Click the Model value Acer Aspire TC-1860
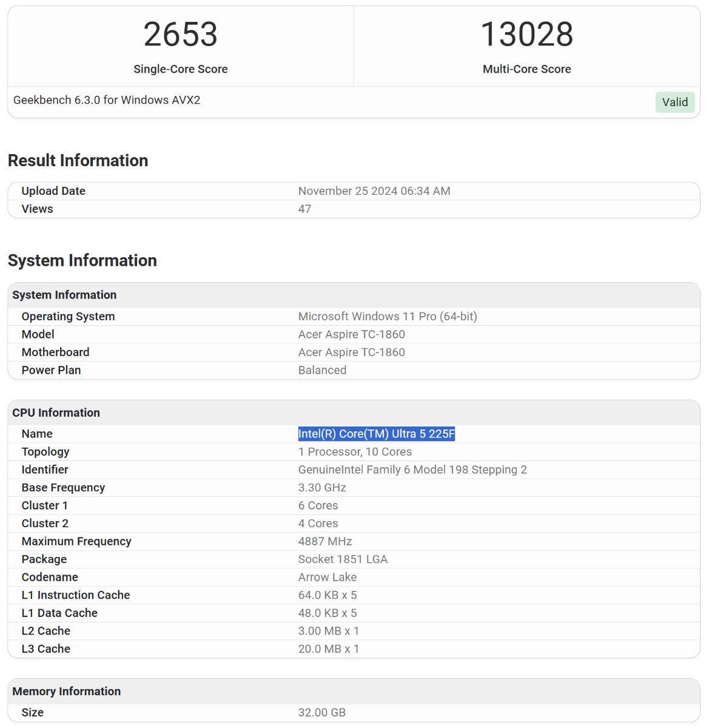The height and width of the screenshot is (728, 709). click(x=351, y=334)
